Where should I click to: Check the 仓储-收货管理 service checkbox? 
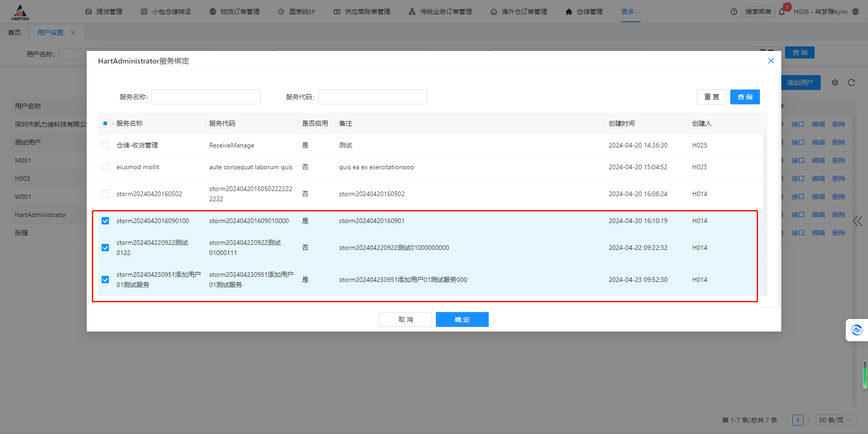(x=105, y=145)
